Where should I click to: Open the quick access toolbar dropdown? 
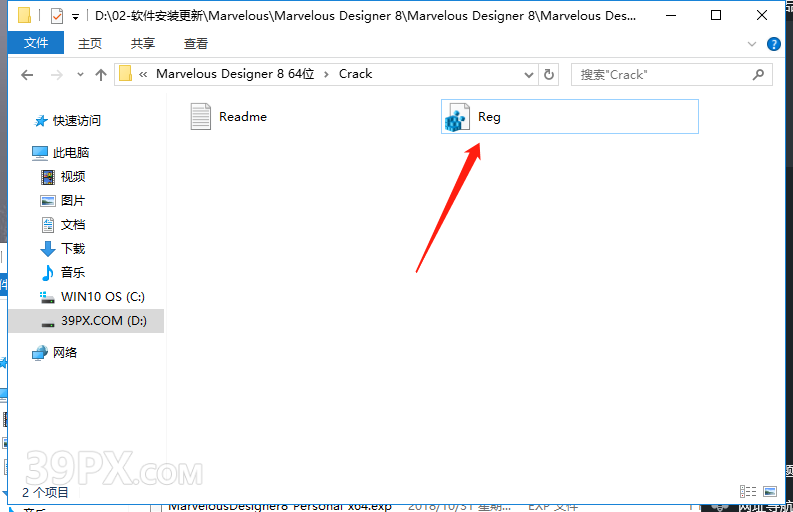tap(75, 17)
